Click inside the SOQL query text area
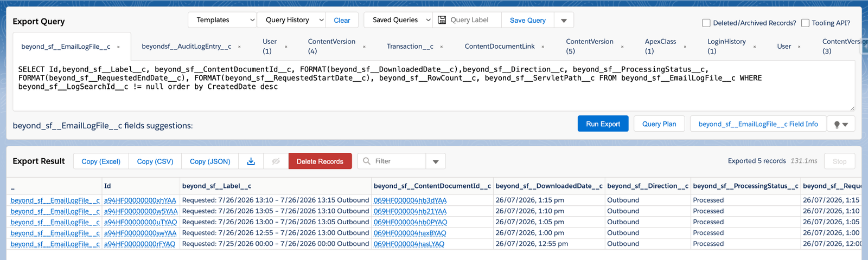The image size is (868, 260). (433, 86)
